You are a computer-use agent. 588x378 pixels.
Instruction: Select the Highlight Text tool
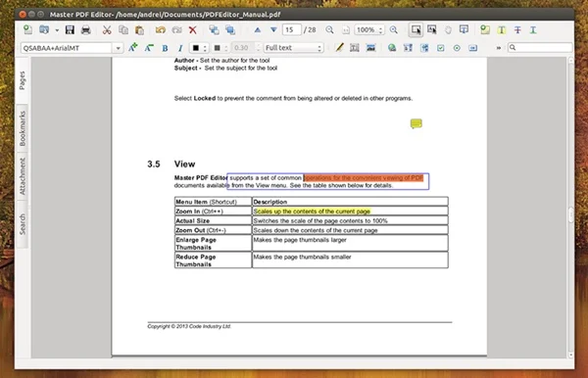tap(502, 29)
